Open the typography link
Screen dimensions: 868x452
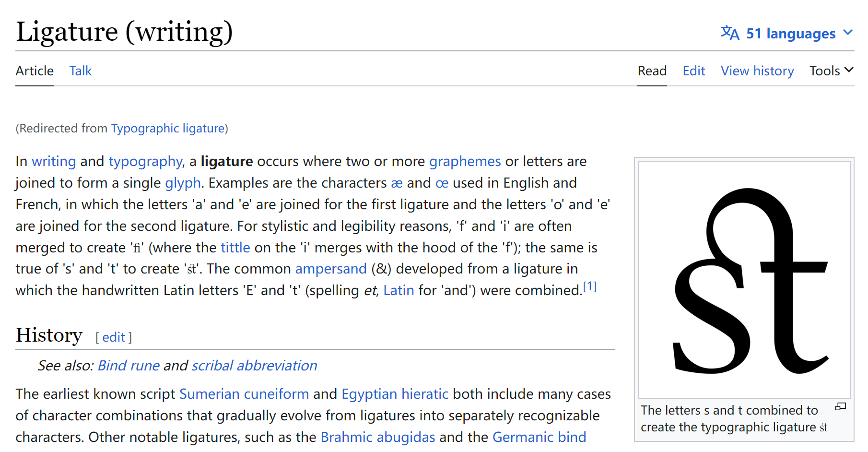coord(145,161)
